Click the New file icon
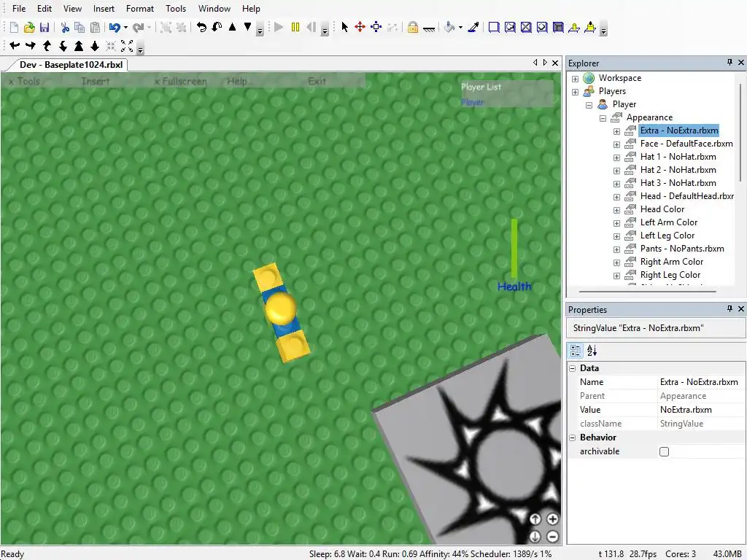This screenshot has height=560, width=747. [x=14, y=28]
